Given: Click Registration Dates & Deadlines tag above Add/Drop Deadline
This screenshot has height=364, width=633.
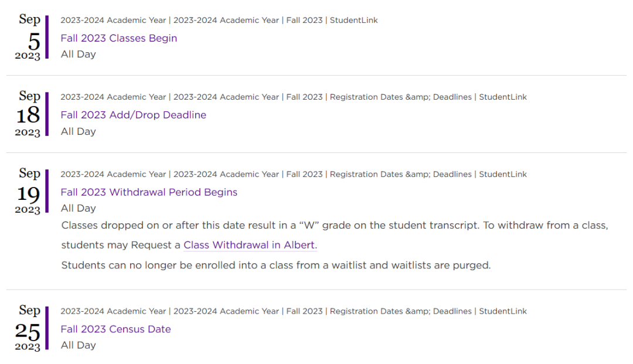Looking at the screenshot, I should [400, 97].
